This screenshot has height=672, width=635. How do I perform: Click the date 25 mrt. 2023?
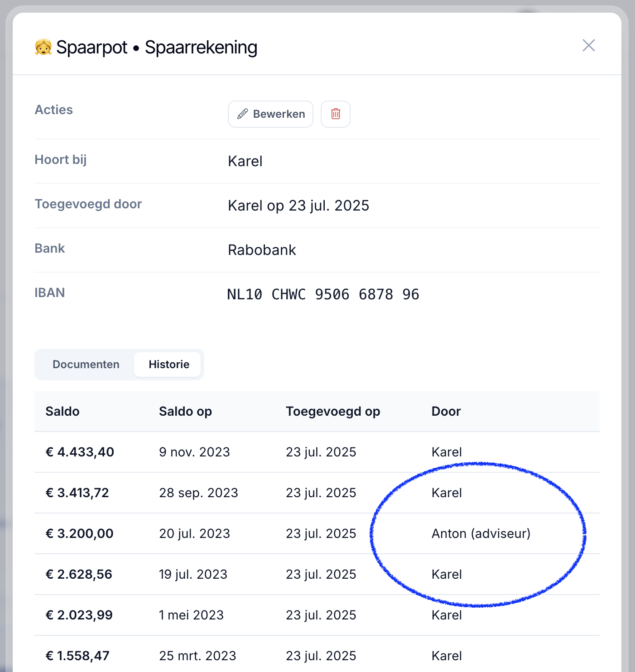tap(197, 656)
